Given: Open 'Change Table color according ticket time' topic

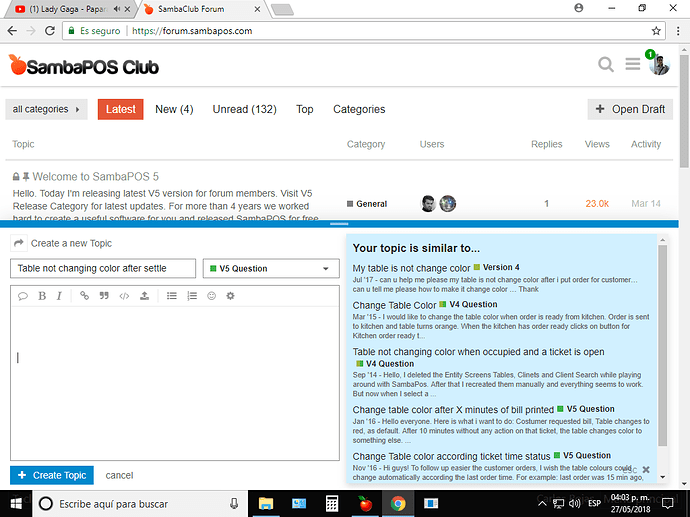Looking at the screenshot, I should 451,456.
